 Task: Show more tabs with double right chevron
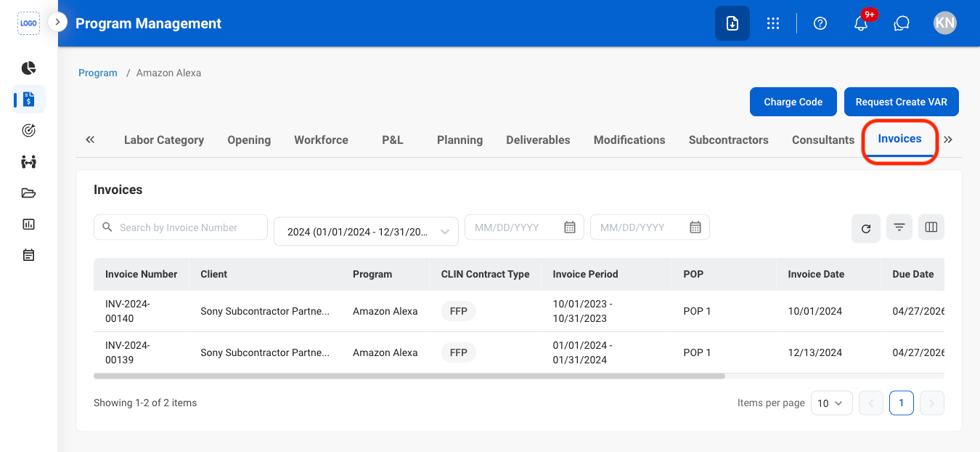pos(948,140)
